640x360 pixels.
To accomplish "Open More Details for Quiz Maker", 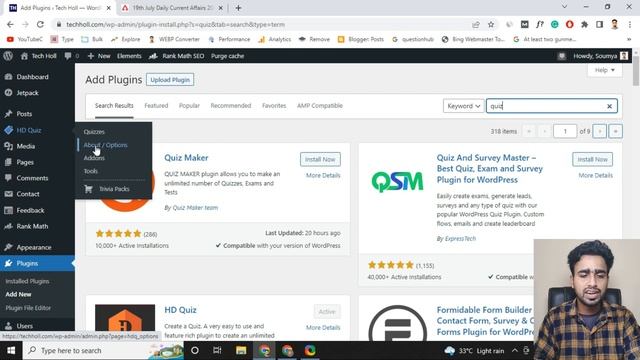I will click(323, 176).
